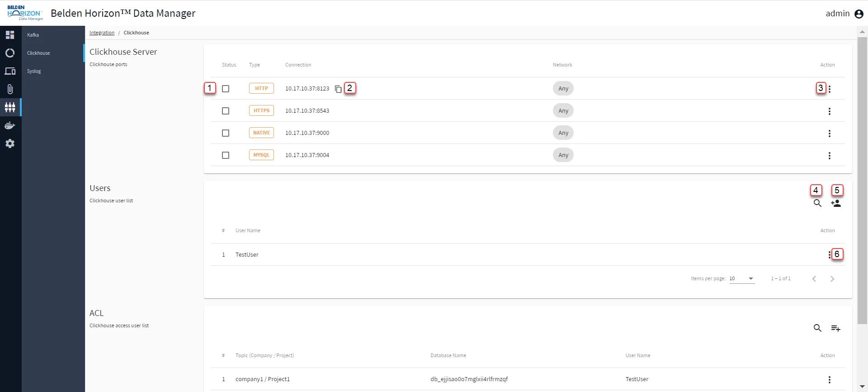The width and height of the screenshot is (868, 392).
Task: Click the page scrollbar up arrow
Action: pos(862,32)
